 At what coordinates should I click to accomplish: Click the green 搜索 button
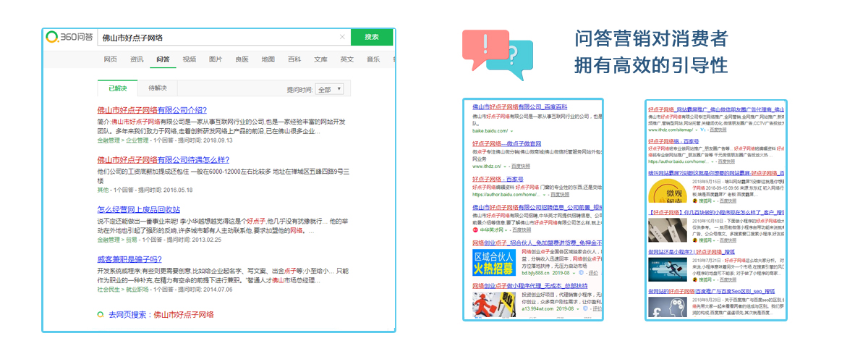[x=372, y=37]
